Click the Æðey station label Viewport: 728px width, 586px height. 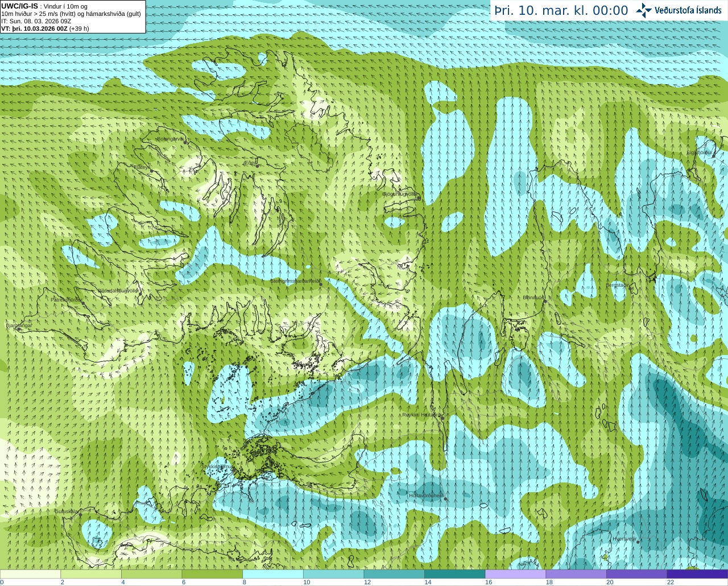click(x=250, y=162)
